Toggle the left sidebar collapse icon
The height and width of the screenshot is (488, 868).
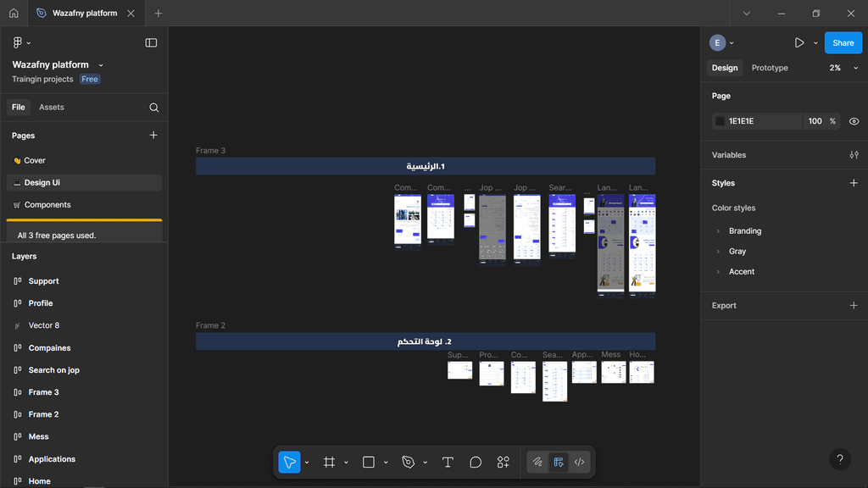point(151,42)
